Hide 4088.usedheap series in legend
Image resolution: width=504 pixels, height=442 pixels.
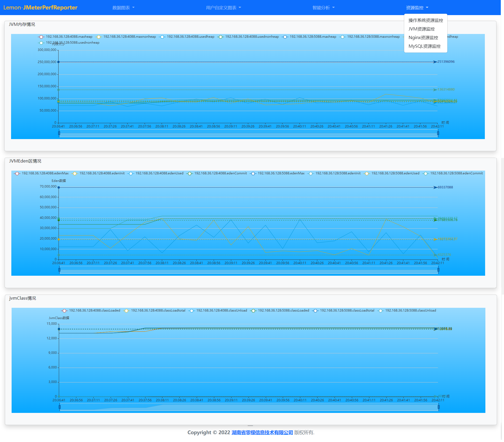pyautogui.click(x=187, y=37)
